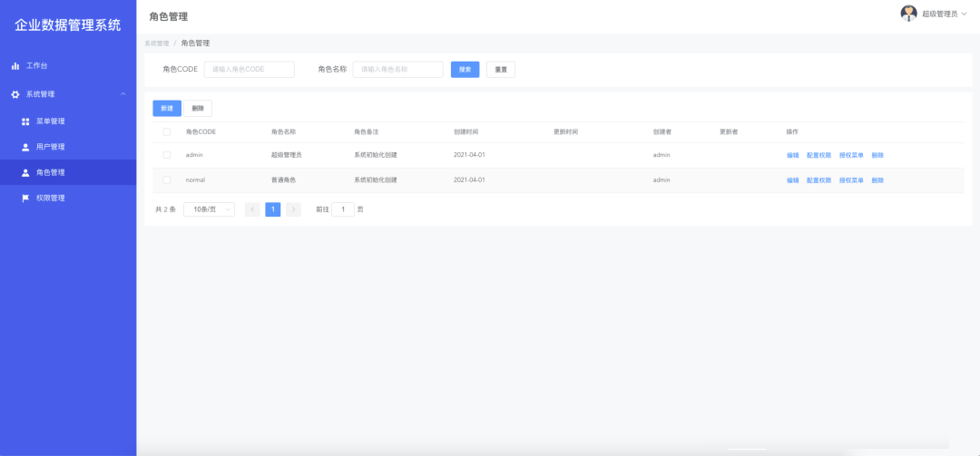Click 配置权限 in the normal row

[818, 179]
